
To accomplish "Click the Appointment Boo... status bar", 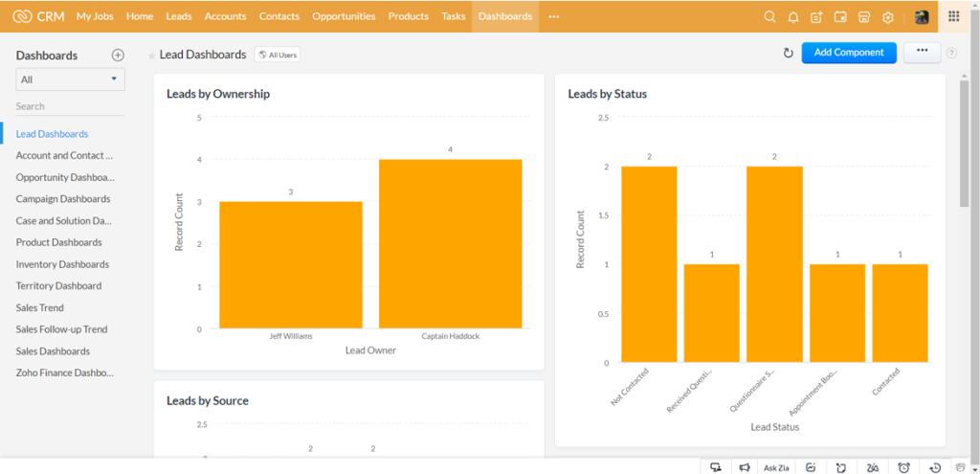I will click(x=837, y=313).
